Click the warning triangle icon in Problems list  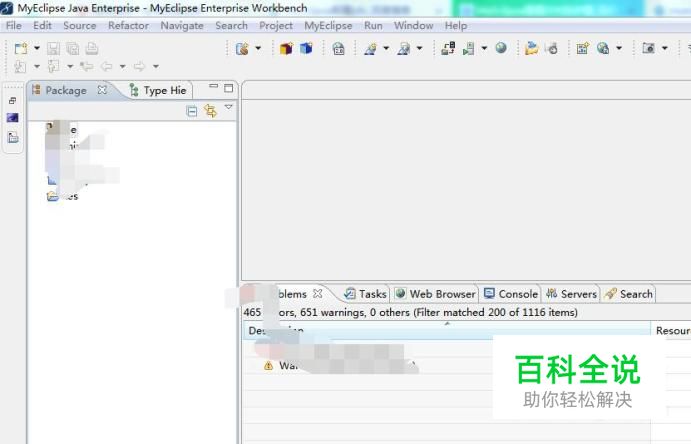[x=268, y=366]
